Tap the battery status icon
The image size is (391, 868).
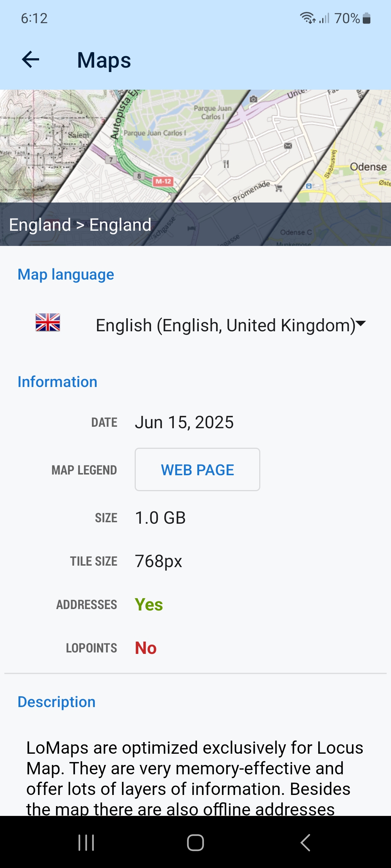(367, 18)
